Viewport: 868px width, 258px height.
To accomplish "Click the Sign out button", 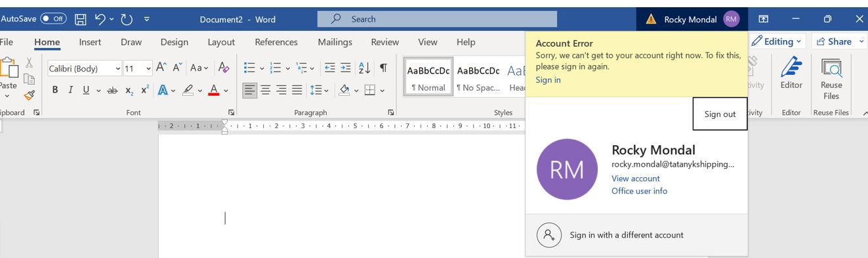I will (720, 114).
